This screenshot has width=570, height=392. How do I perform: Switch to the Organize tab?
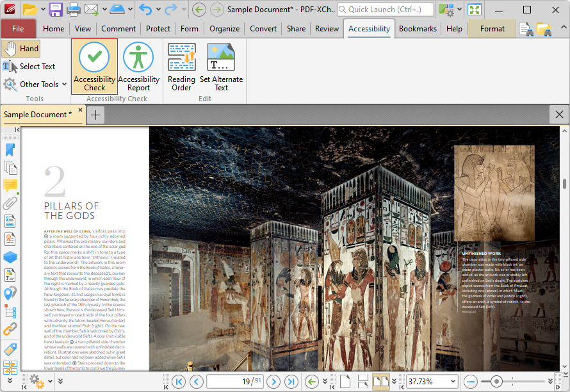click(x=224, y=29)
